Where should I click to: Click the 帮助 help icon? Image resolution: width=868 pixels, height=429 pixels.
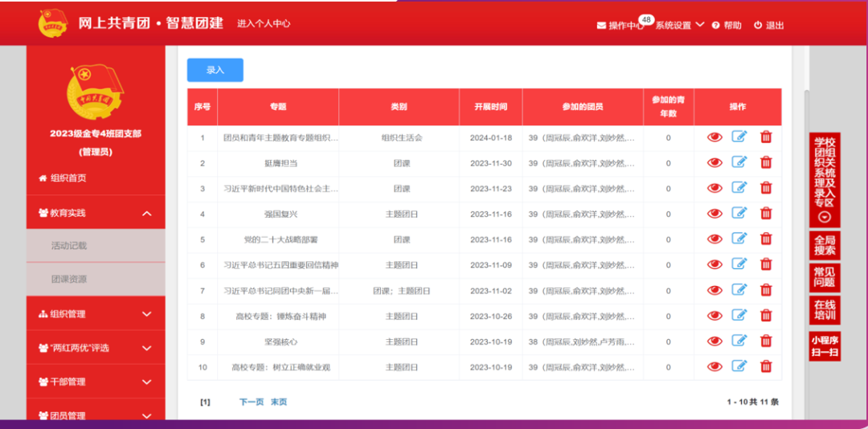pyautogui.click(x=715, y=26)
